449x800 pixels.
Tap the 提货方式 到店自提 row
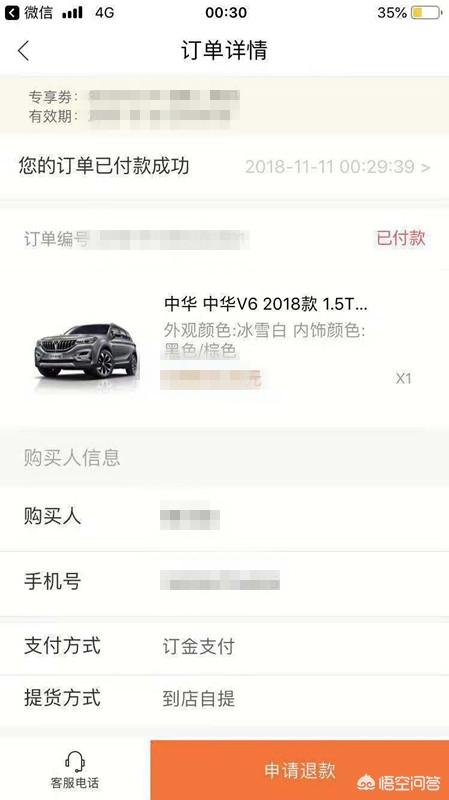pyautogui.click(x=224, y=699)
